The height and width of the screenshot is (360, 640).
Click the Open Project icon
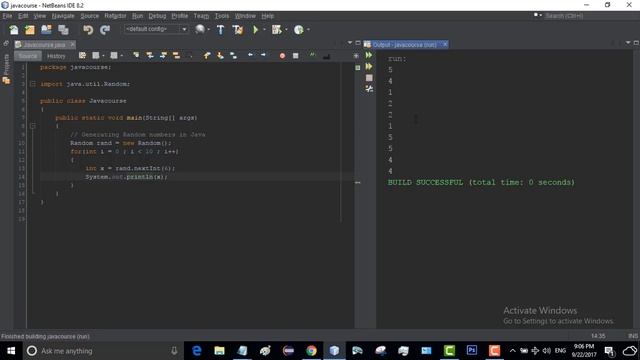point(46,30)
